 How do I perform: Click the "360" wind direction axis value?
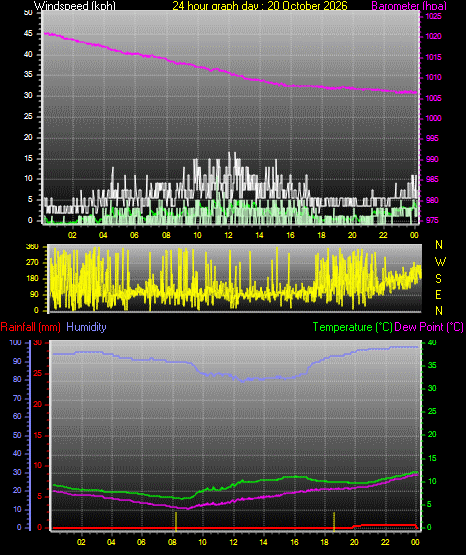point(32,247)
